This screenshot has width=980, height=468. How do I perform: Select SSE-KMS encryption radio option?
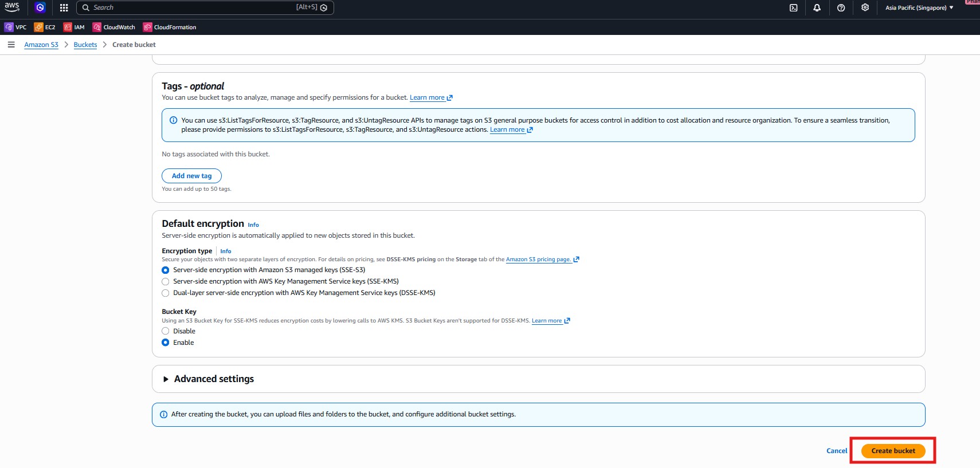(166, 281)
